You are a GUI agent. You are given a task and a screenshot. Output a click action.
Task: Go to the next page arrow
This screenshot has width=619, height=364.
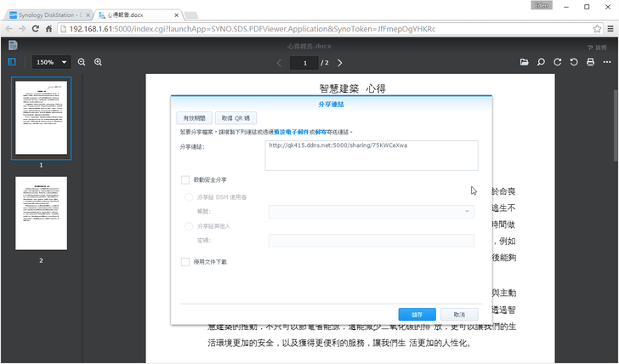pos(340,63)
